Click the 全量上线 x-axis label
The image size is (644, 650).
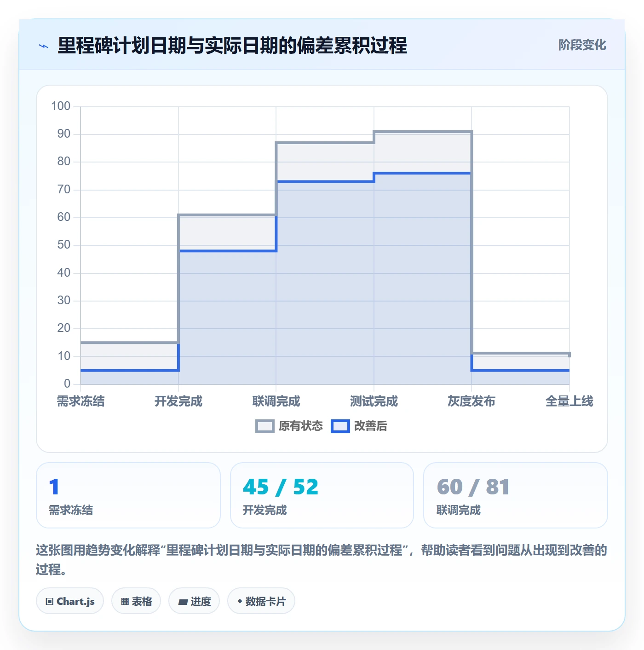(569, 401)
